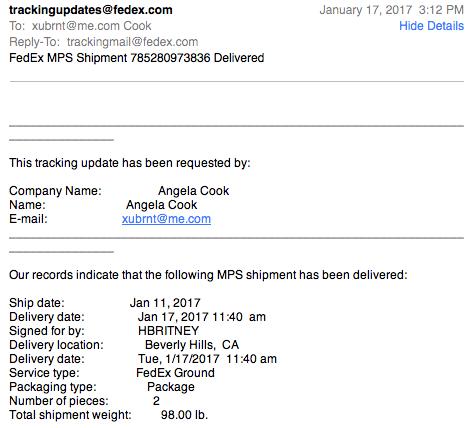
Task: Click the signed for by name HBRITNEY
Action: click(169, 331)
